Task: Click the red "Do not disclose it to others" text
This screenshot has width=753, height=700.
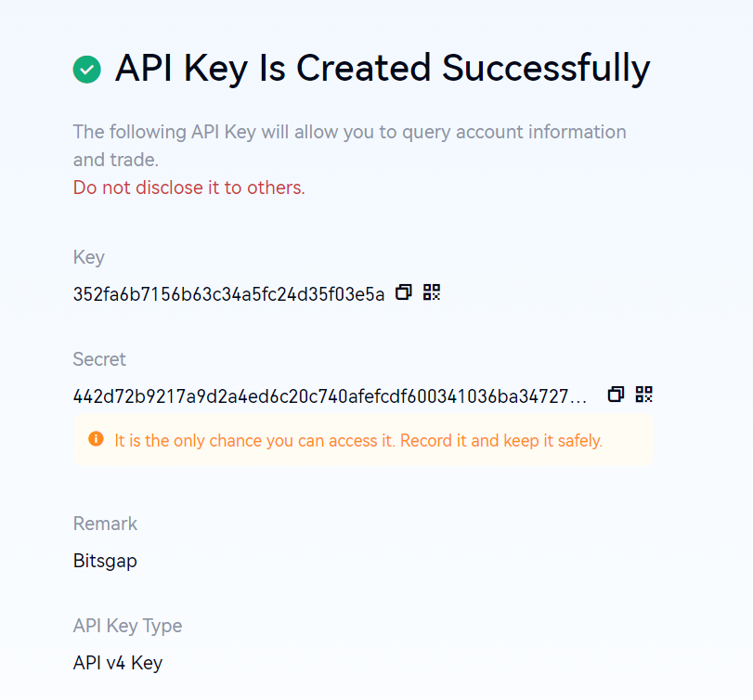Action: coord(189,188)
